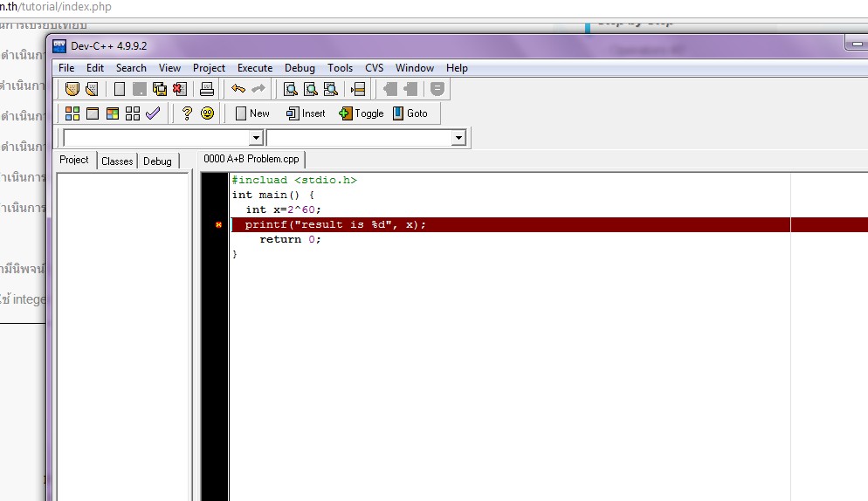Switch to the Classes tab
The image size is (868, 501).
(117, 161)
